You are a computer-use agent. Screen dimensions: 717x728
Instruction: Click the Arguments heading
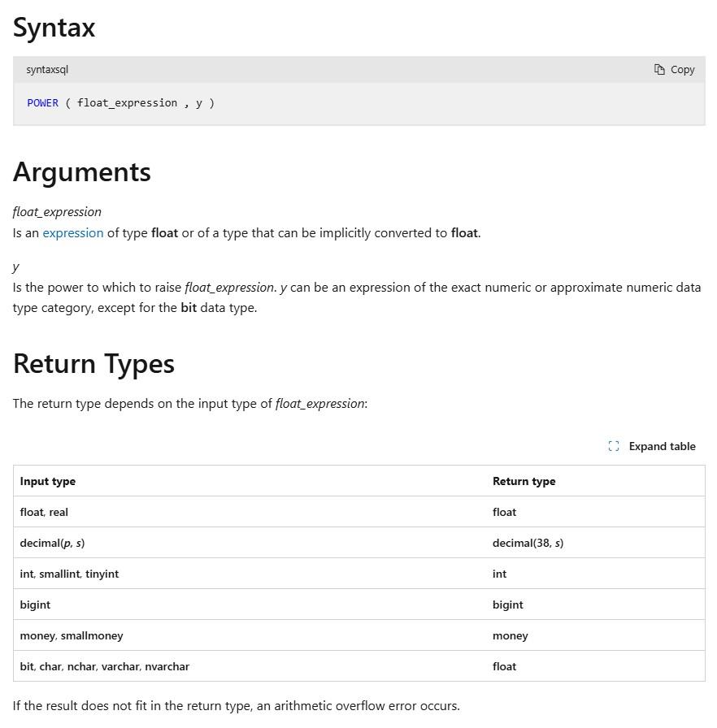pos(82,172)
